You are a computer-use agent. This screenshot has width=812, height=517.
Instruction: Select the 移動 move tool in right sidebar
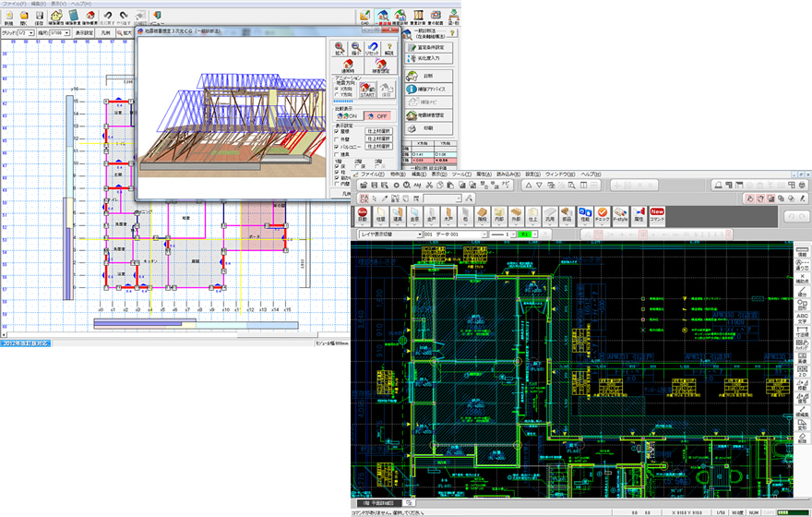coord(802,384)
